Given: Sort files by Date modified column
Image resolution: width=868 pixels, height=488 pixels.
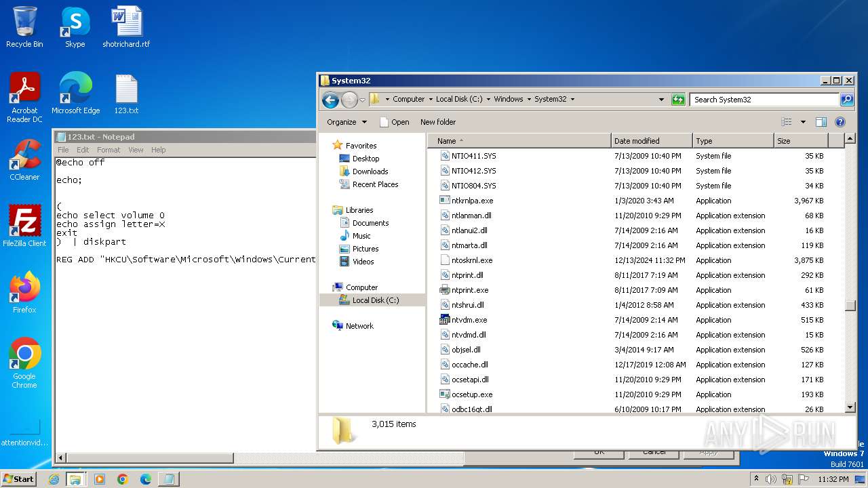Looking at the screenshot, I should (652, 141).
